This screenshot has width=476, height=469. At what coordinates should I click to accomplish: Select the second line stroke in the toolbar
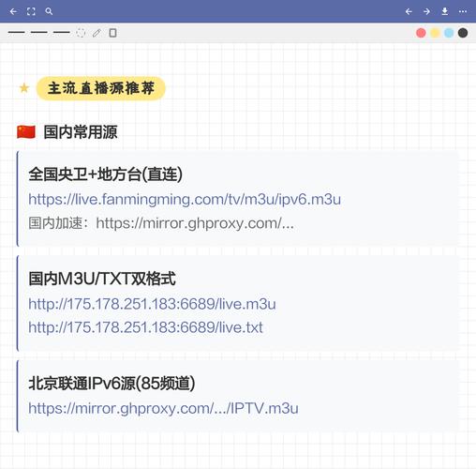pyautogui.click(x=39, y=32)
